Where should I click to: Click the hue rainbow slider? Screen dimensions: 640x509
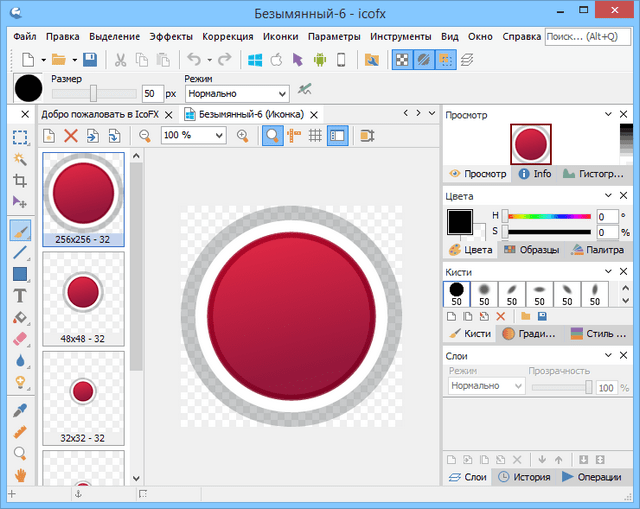pos(549,215)
